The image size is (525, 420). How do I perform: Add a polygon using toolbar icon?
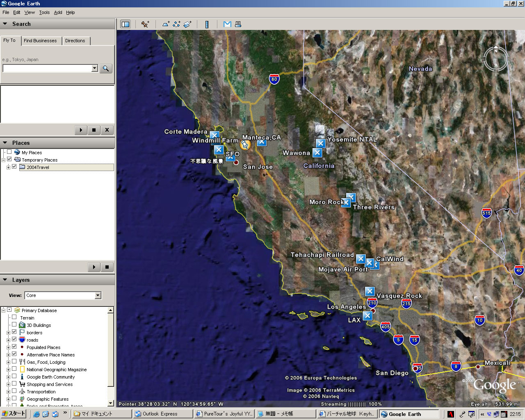pos(166,24)
